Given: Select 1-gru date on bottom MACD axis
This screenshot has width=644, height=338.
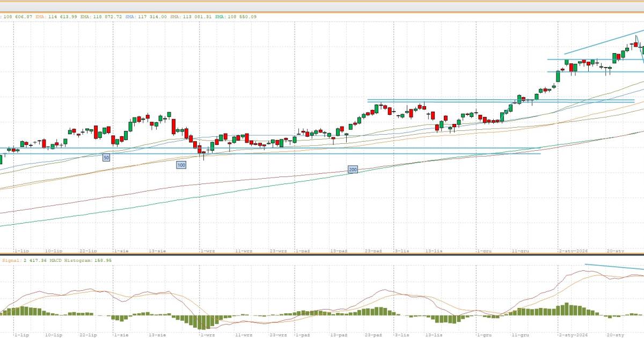Looking at the screenshot, I should 484,334.
